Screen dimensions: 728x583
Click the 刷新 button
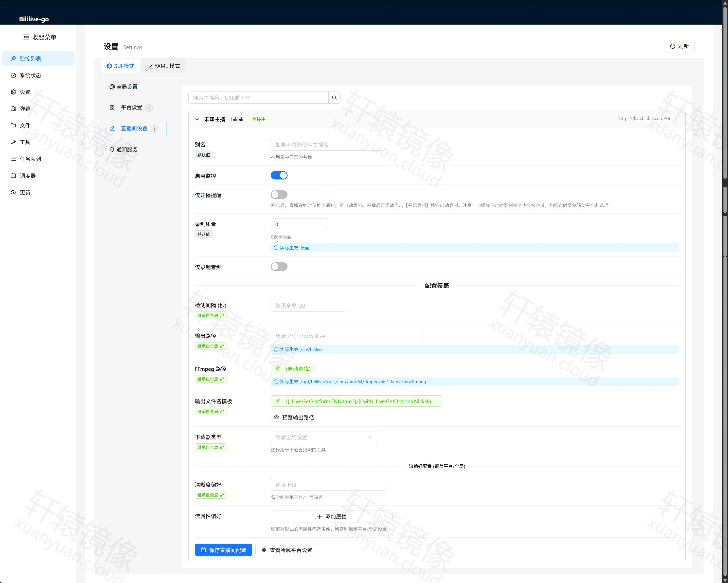(x=679, y=46)
